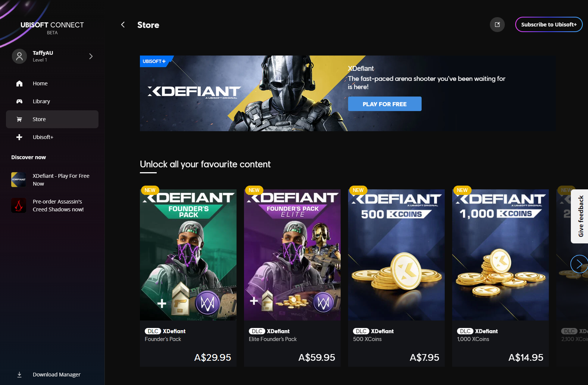Click the "Elite Founder's Pack" title text
588x385 pixels.
click(273, 339)
